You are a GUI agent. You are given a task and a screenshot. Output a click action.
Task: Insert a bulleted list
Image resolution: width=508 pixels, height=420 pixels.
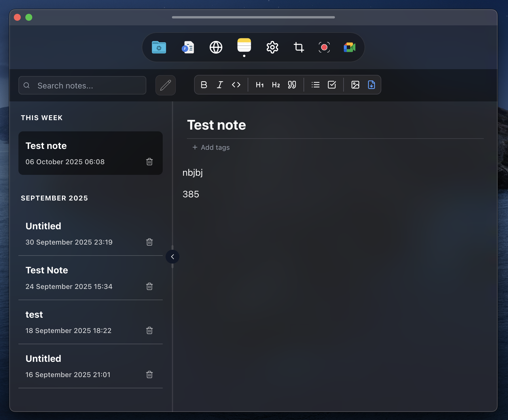pyautogui.click(x=315, y=85)
